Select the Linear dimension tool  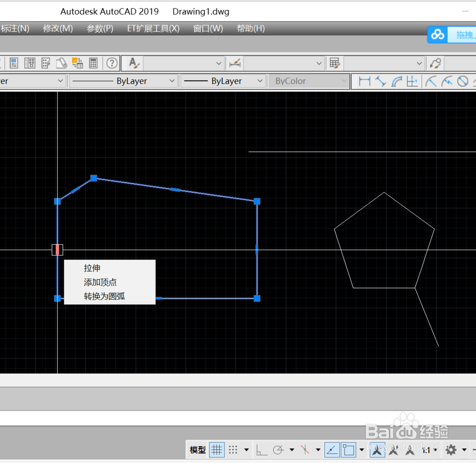coord(365,81)
